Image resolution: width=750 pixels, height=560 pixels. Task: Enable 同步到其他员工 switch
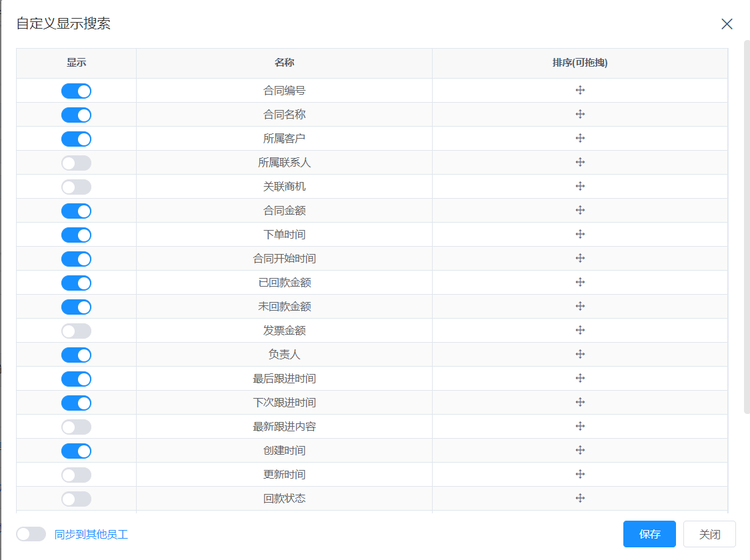31,534
